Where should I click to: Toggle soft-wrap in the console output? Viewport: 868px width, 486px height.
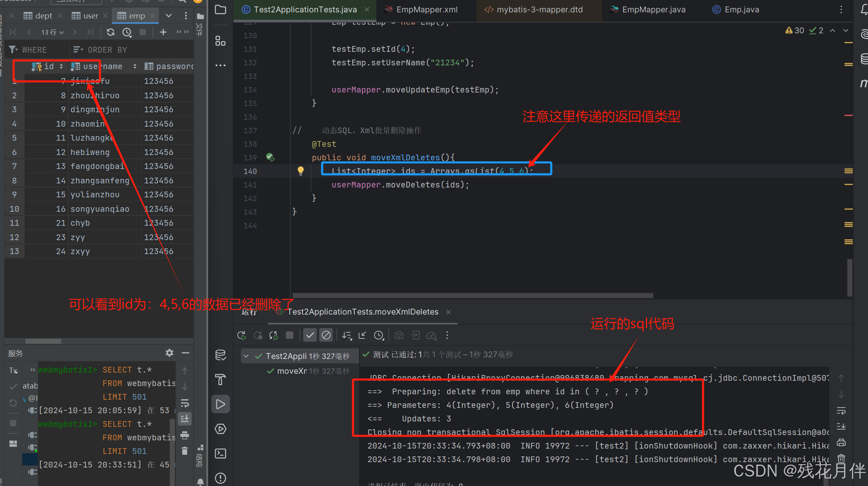[841, 410]
